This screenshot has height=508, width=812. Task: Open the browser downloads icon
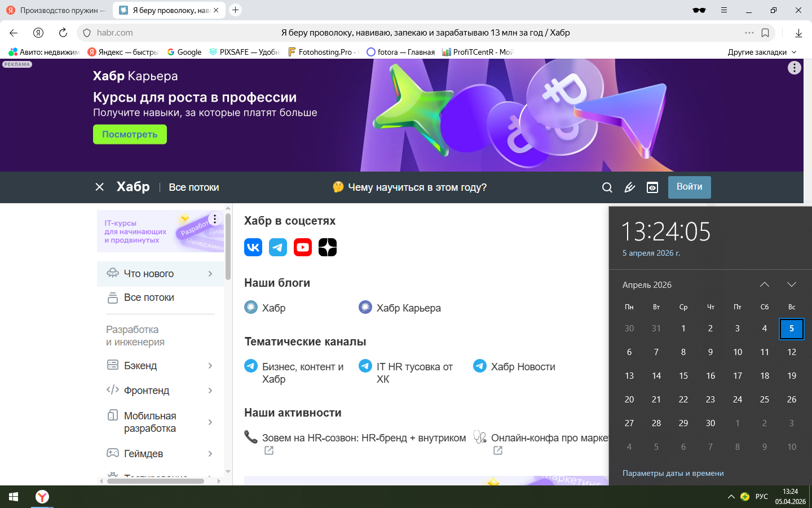pos(798,33)
